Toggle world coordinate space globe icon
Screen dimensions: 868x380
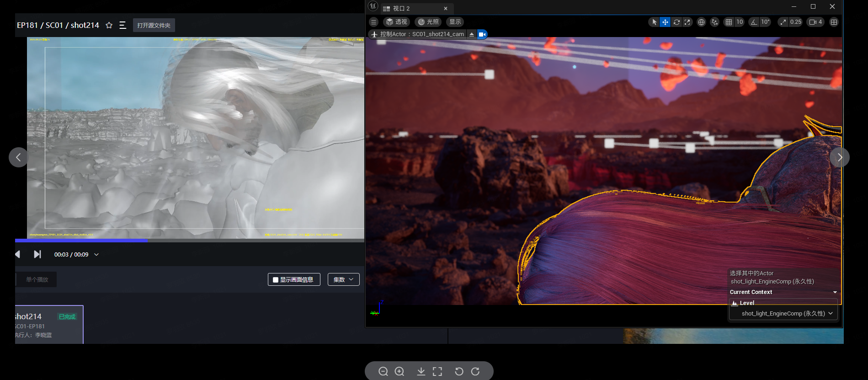[x=701, y=22]
